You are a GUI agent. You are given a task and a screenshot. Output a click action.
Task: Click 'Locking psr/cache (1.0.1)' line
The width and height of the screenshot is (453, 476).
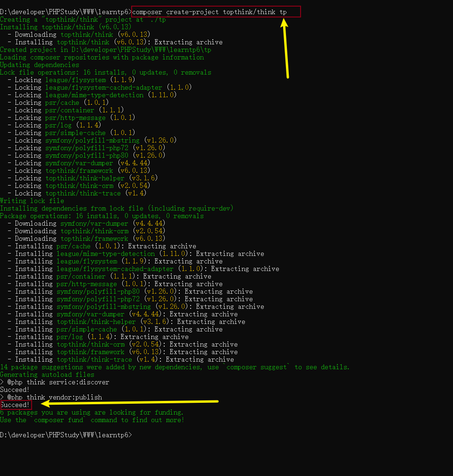(x=58, y=103)
